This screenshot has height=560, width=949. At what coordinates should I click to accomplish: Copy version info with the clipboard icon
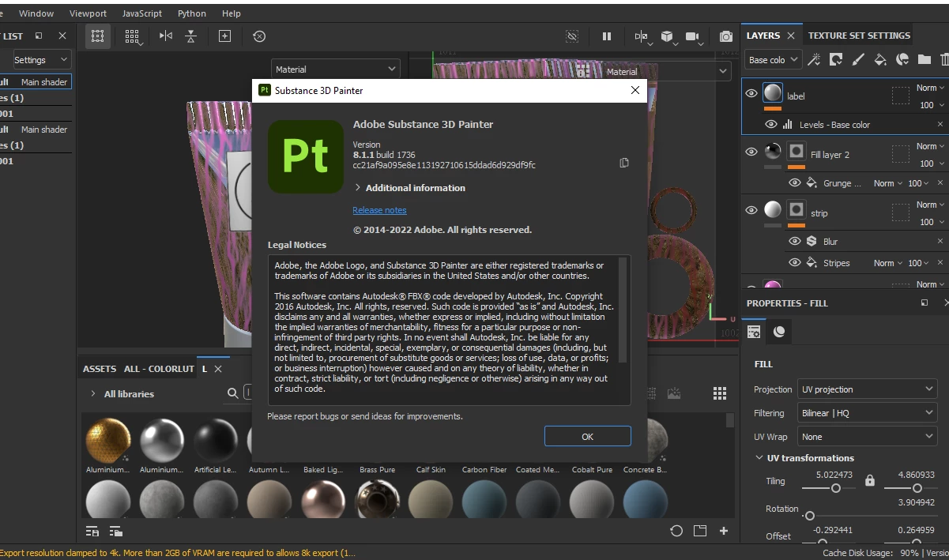coord(624,163)
